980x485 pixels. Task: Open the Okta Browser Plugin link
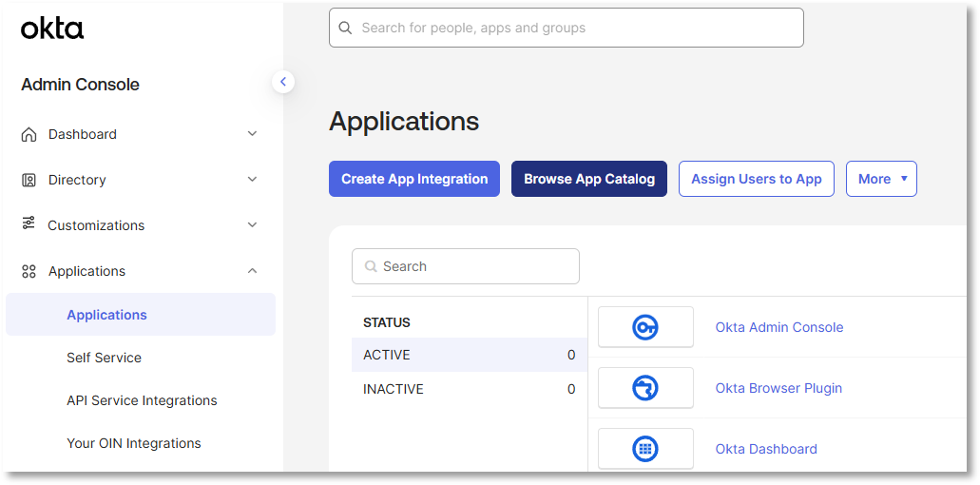click(x=778, y=388)
